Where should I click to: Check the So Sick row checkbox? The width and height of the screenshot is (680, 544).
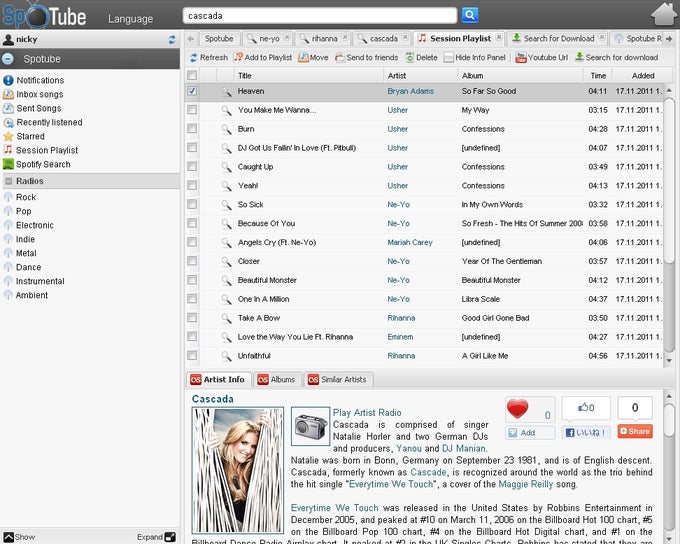pos(192,204)
